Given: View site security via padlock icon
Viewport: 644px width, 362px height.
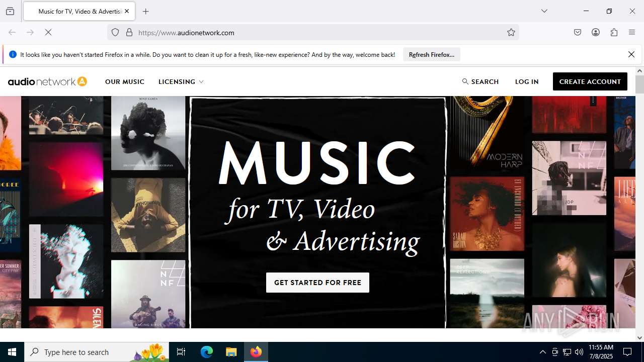Looking at the screenshot, I should point(129,32).
